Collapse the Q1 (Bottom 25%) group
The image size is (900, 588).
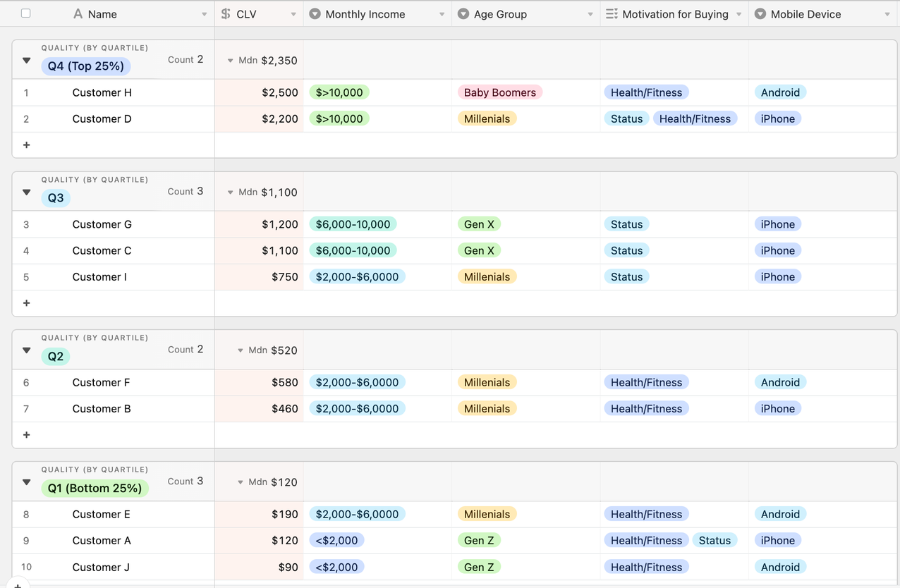(27, 482)
